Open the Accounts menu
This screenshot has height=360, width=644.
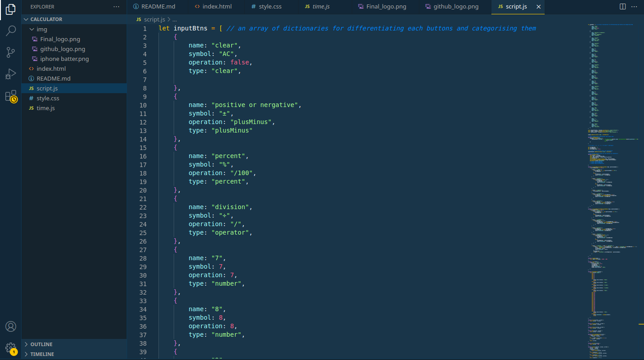click(11, 326)
